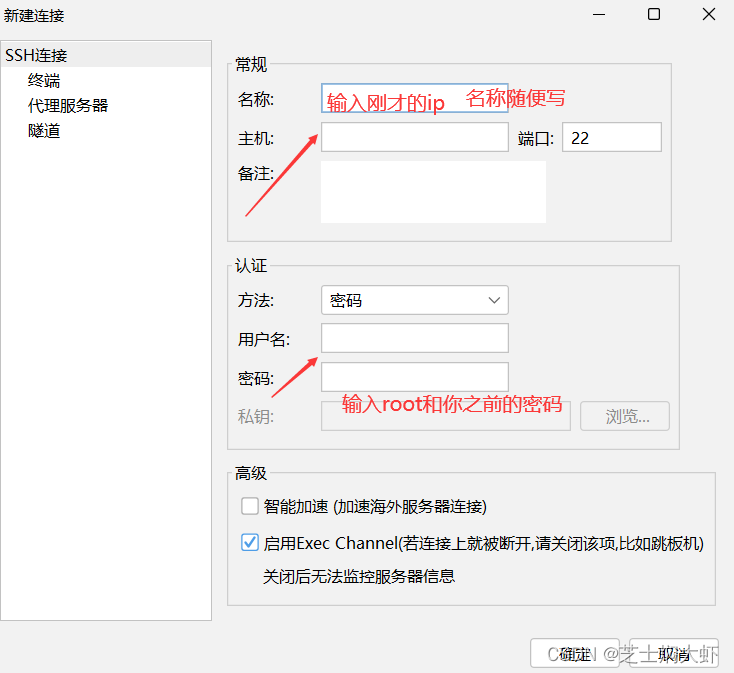Close the 新建连接 dialog
The image size is (734, 673).
point(709,15)
